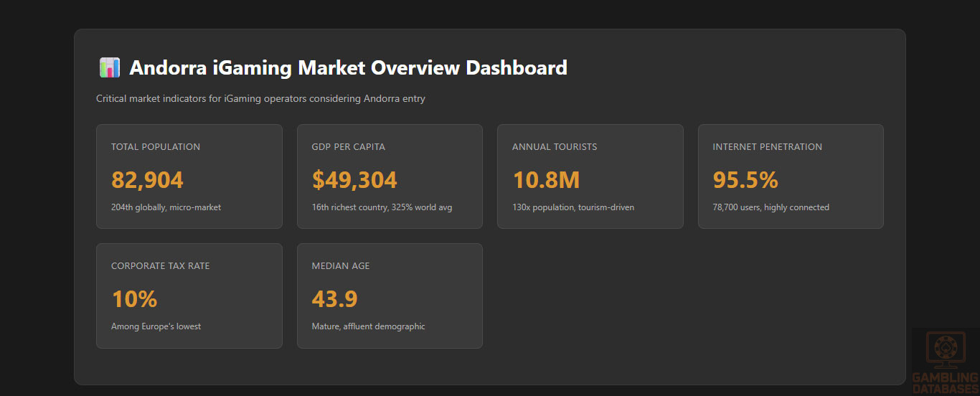Click the dashboard subtitle description text

pyautogui.click(x=260, y=98)
